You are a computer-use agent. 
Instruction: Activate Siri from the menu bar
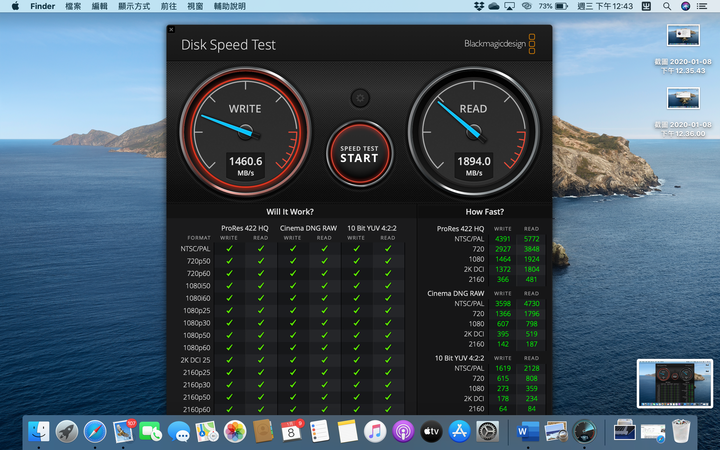[x=685, y=6]
